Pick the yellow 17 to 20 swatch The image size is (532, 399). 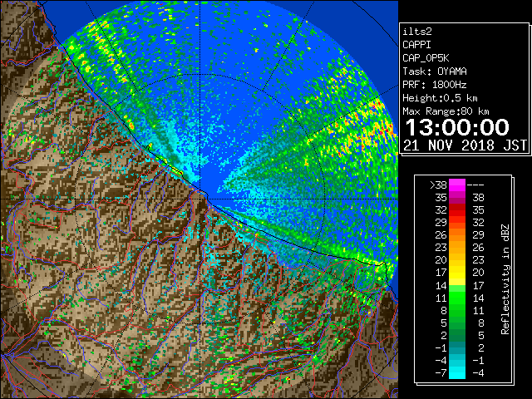[457, 273]
